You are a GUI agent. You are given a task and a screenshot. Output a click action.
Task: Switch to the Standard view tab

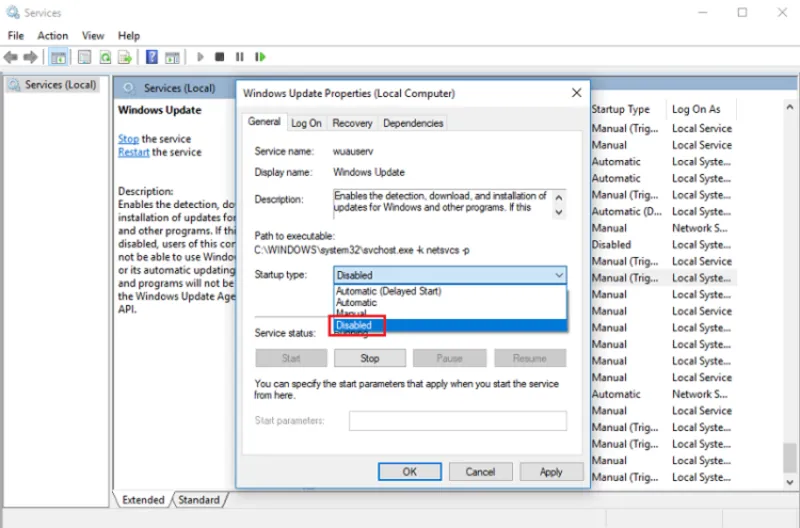tap(199, 500)
